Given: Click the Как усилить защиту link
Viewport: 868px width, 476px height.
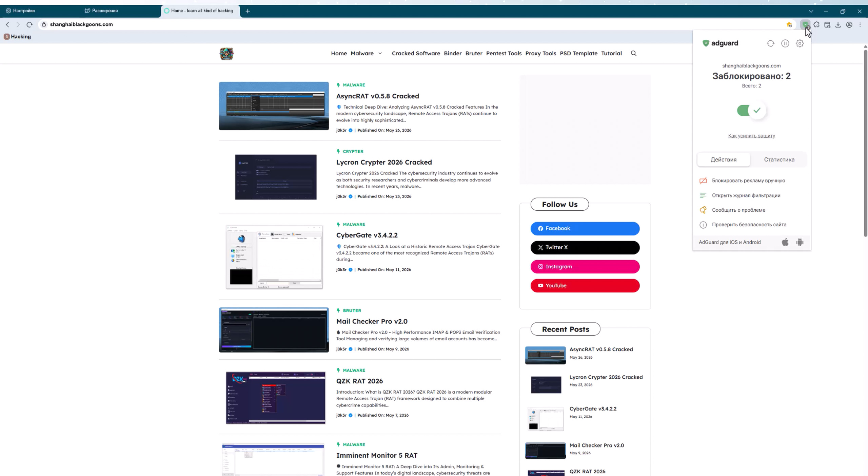Looking at the screenshot, I should click(751, 136).
